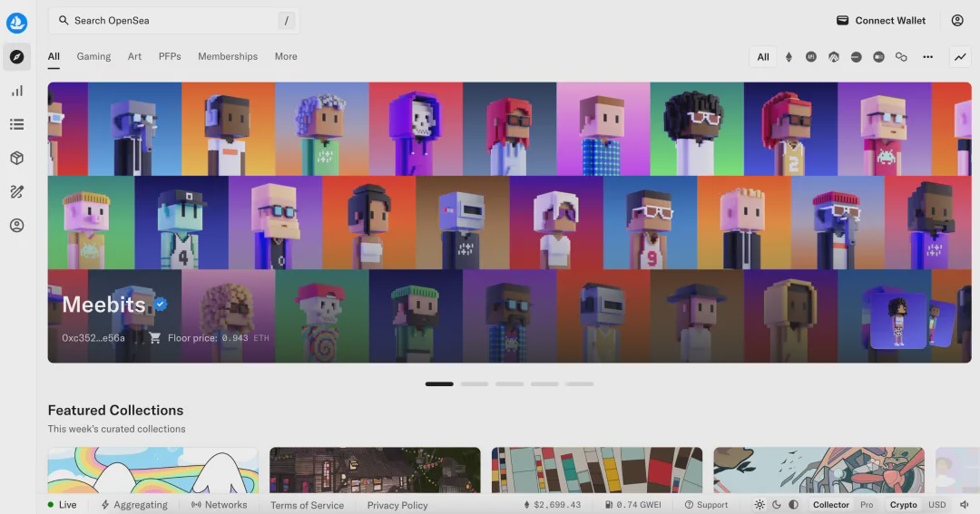Click the speaker sound icon in footer
This screenshot has width=980, height=514.
pyautogui.click(x=965, y=505)
